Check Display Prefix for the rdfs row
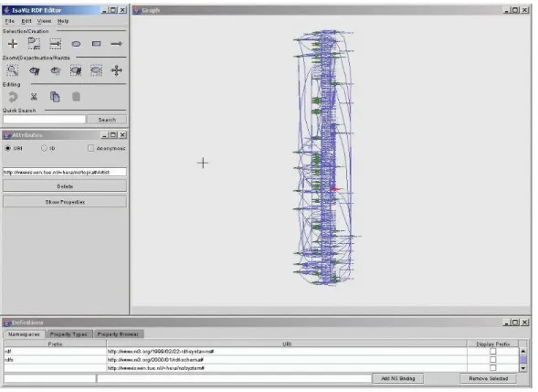 pos(492,359)
